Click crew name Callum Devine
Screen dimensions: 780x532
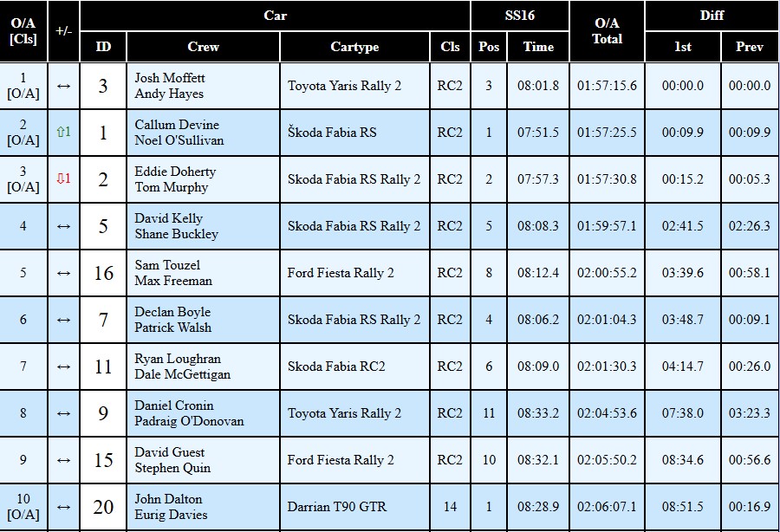coord(177,125)
